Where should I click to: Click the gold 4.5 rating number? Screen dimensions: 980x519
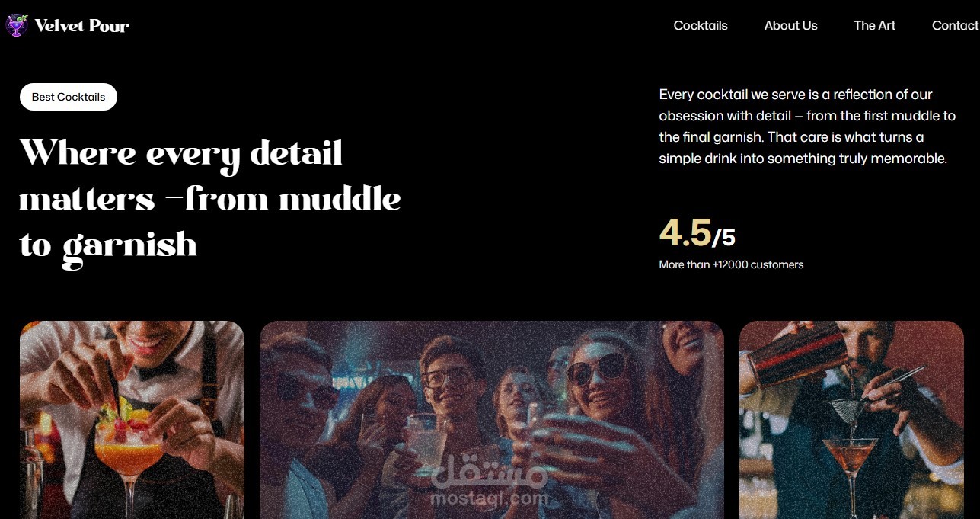tap(685, 232)
